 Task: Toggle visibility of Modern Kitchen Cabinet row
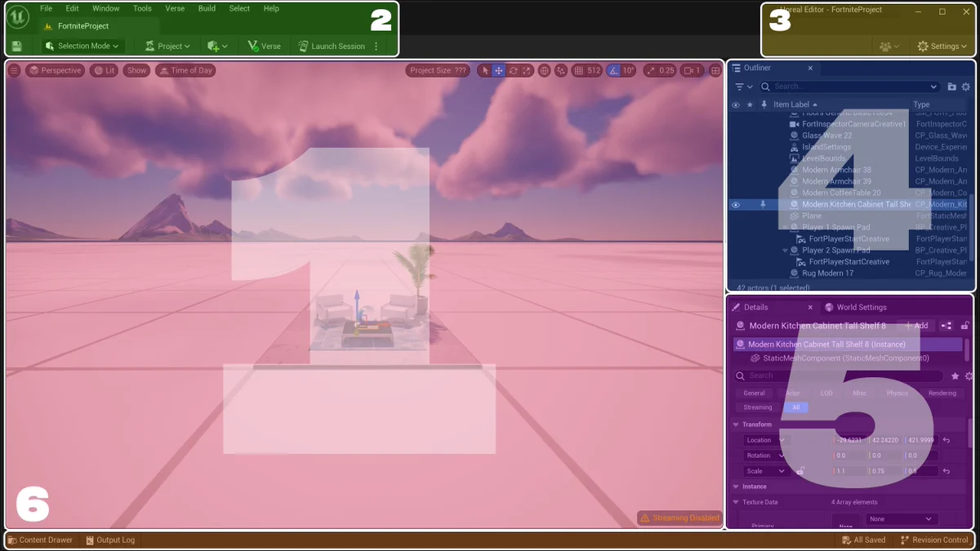[x=736, y=205]
